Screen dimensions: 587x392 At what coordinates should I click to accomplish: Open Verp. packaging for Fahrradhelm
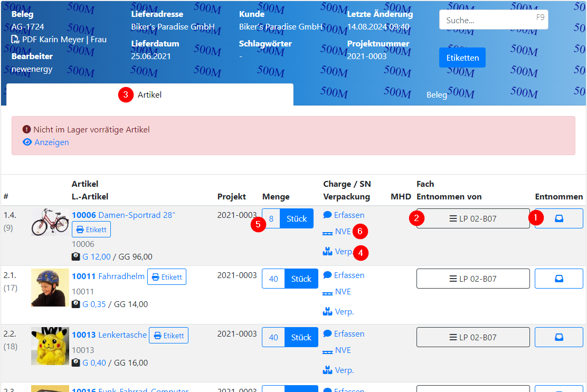[x=338, y=312]
